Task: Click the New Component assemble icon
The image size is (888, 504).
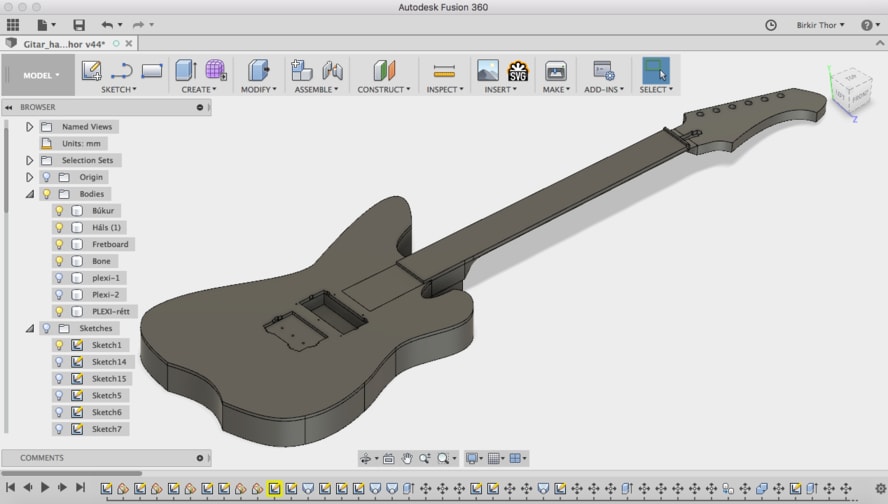Action: tap(301, 71)
